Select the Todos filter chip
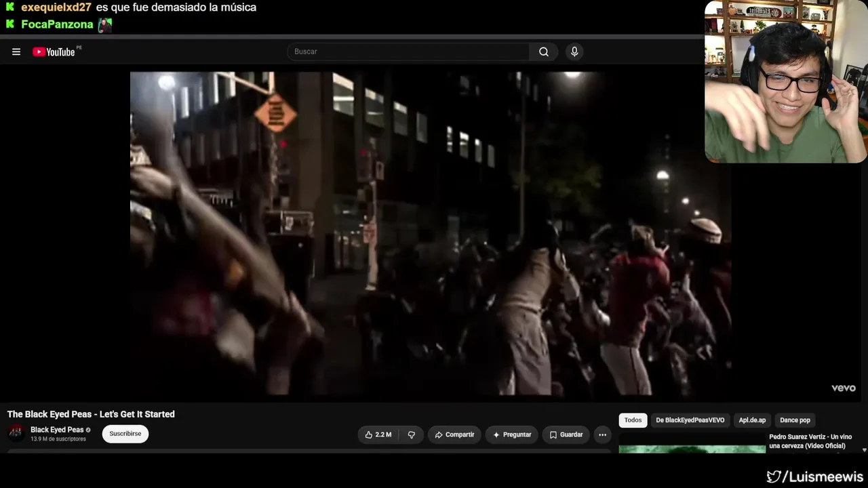Image resolution: width=868 pixels, height=488 pixels. pyautogui.click(x=633, y=420)
